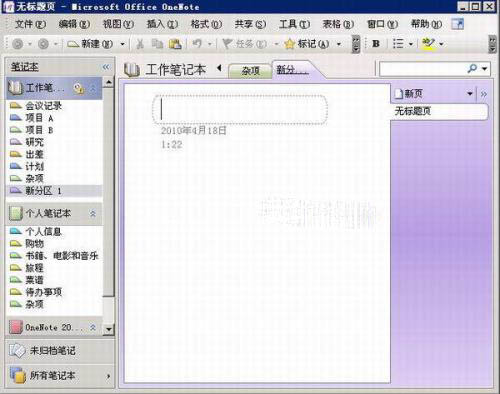
Task: Click the page title input box
Action: coord(240,110)
